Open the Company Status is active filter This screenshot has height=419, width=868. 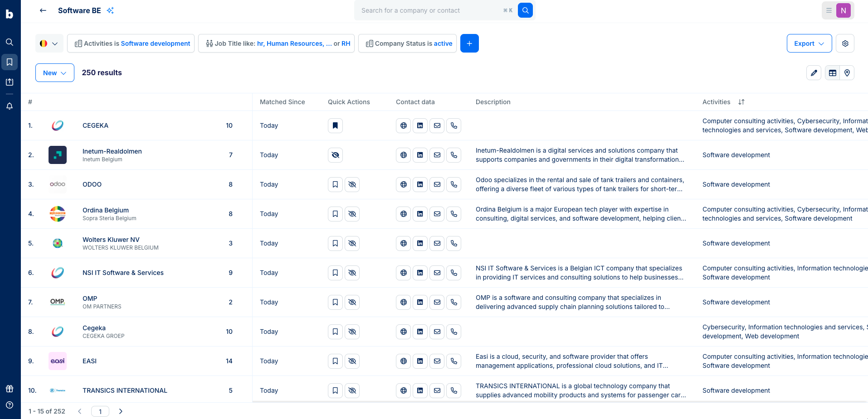pyautogui.click(x=407, y=43)
